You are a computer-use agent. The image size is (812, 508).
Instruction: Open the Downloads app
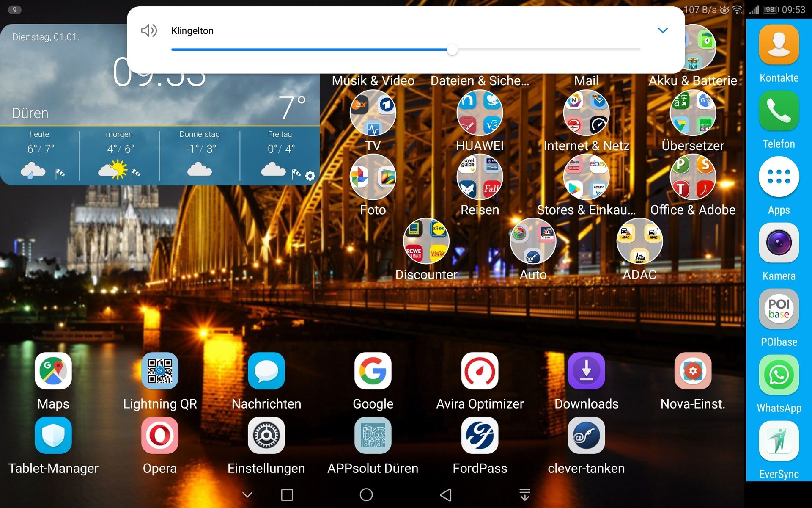pos(586,371)
